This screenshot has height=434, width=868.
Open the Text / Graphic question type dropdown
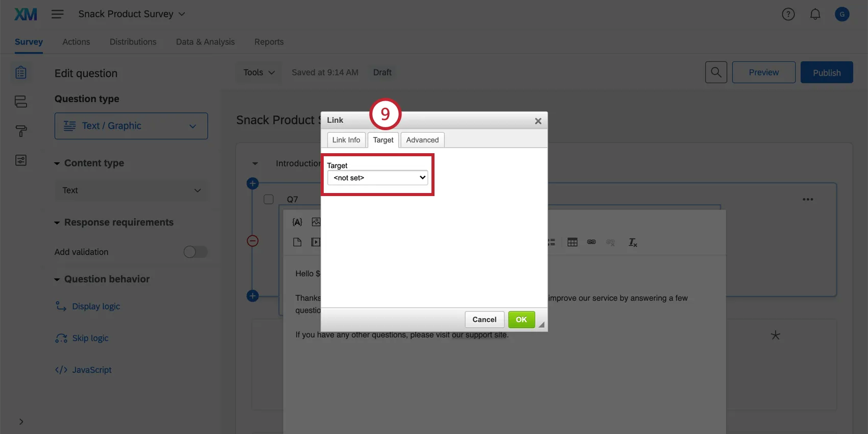(x=131, y=126)
